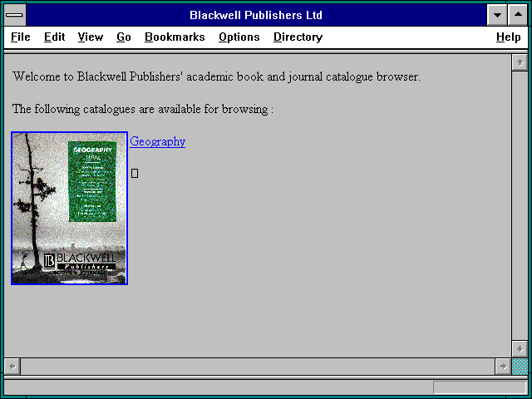Screen dimensions: 532x399
Task: Click the vertical scrollbar track
Action: point(520,205)
